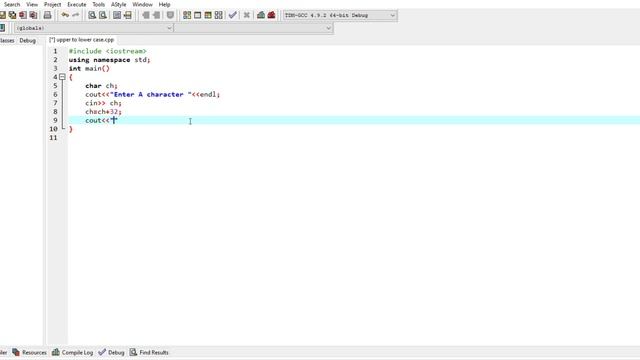Click the 'cin>> ch;' code line
This screenshot has height=360, width=640.
[103, 103]
